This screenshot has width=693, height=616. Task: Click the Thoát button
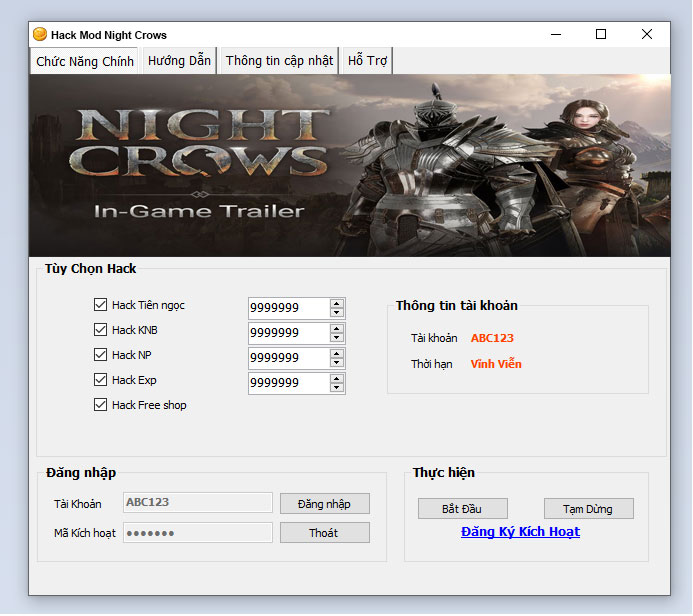[324, 533]
